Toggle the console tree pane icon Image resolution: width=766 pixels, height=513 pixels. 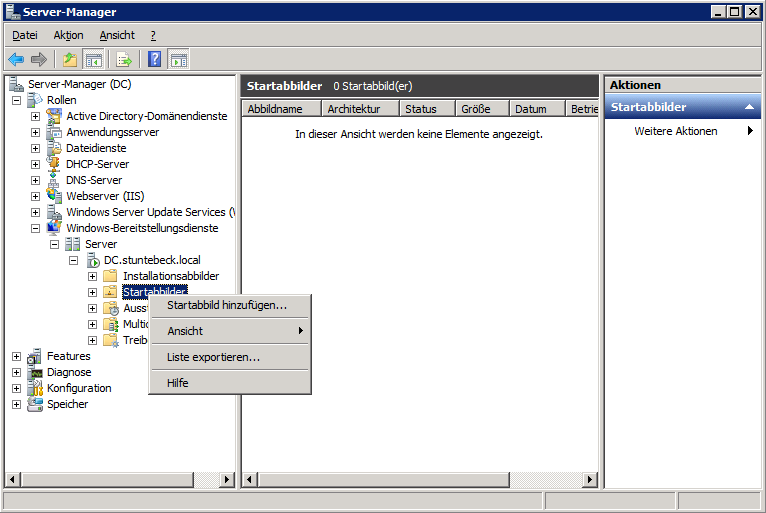pyautogui.click(x=94, y=59)
